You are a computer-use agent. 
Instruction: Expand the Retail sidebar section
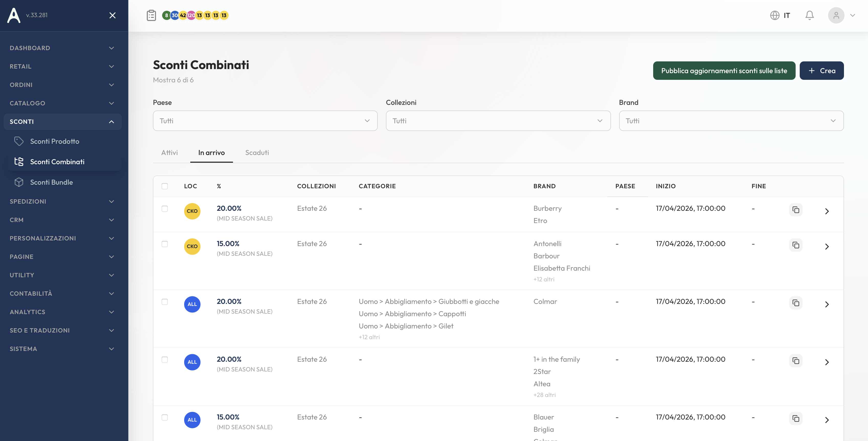click(62, 67)
